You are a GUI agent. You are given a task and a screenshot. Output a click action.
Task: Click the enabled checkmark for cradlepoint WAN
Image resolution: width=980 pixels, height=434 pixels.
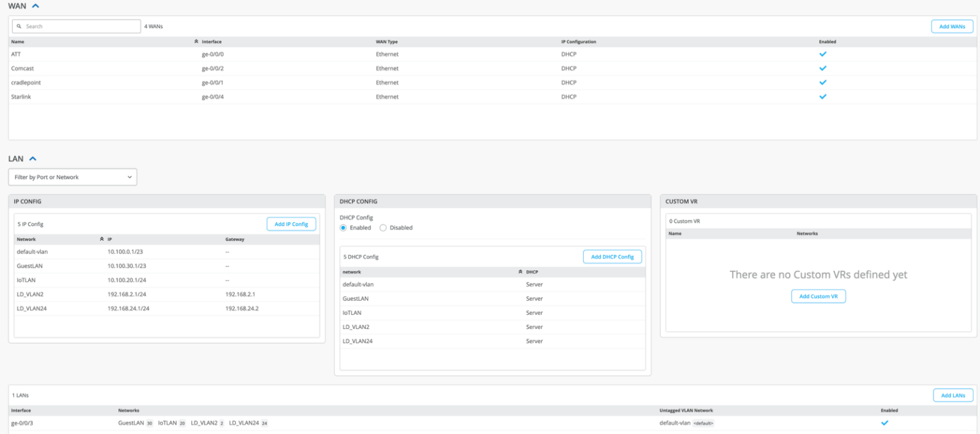coord(823,83)
